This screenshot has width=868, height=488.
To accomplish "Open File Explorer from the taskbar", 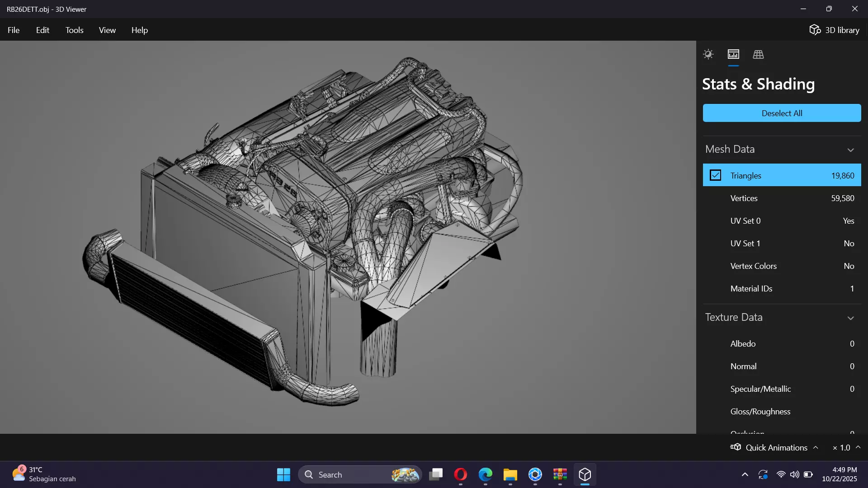I will point(510,474).
